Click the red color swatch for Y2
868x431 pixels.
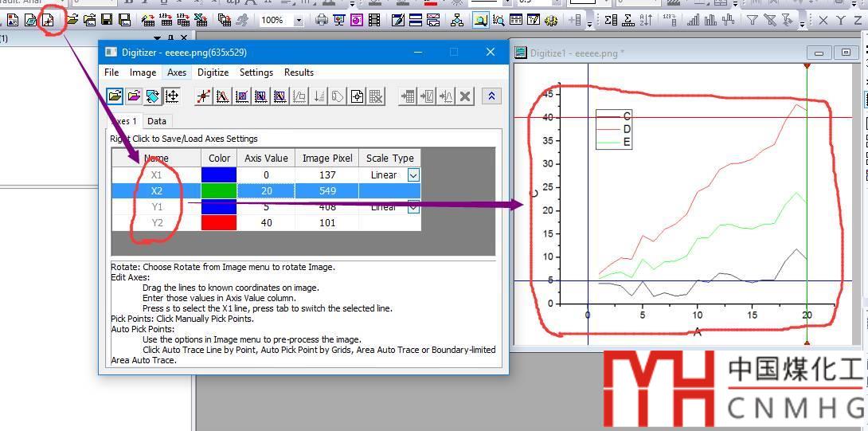pos(219,223)
